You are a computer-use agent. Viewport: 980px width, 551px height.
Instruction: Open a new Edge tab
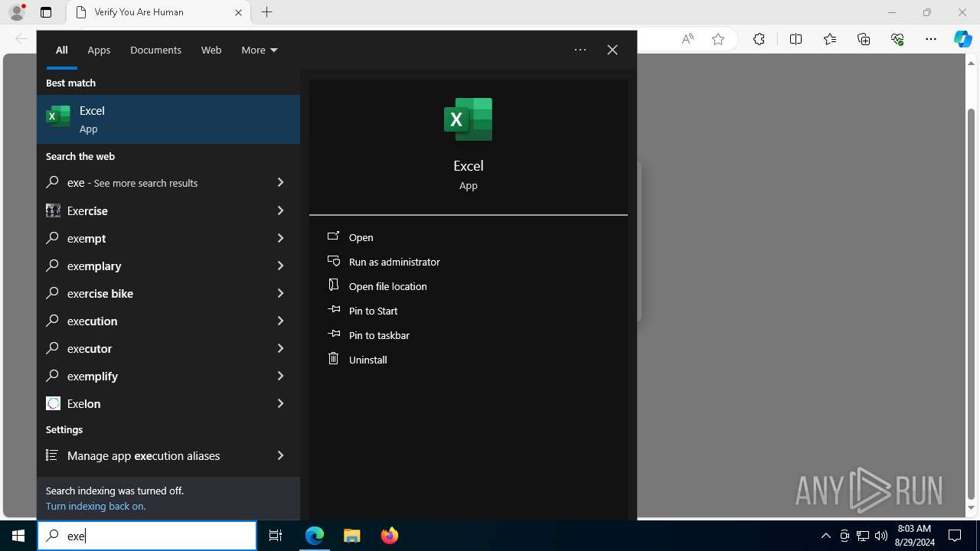click(266, 12)
